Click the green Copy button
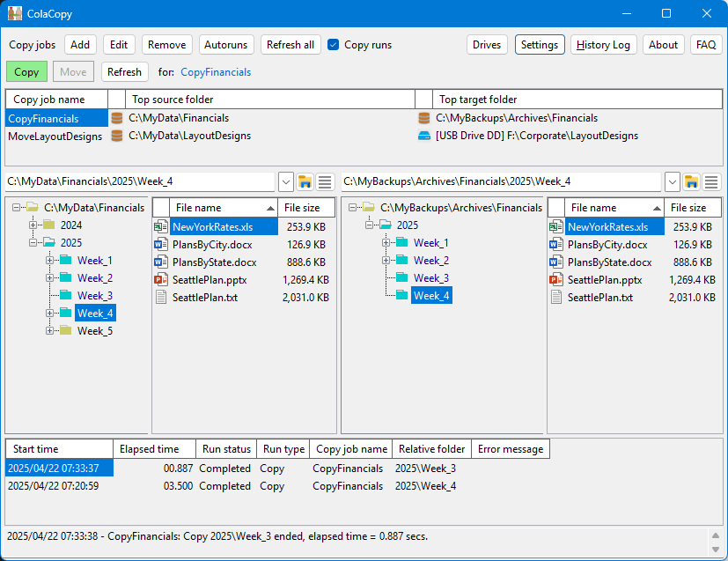 pos(26,72)
